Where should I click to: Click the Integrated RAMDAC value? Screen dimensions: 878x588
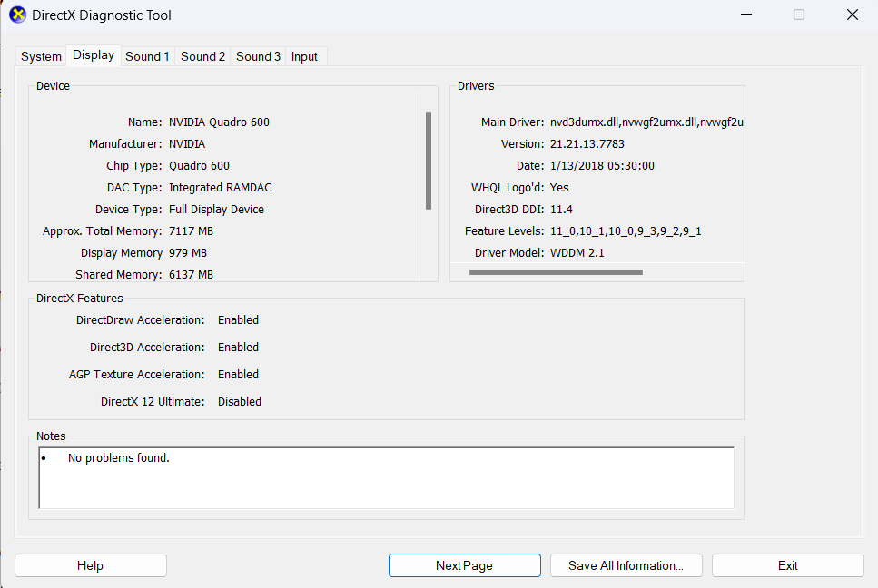pos(220,188)
